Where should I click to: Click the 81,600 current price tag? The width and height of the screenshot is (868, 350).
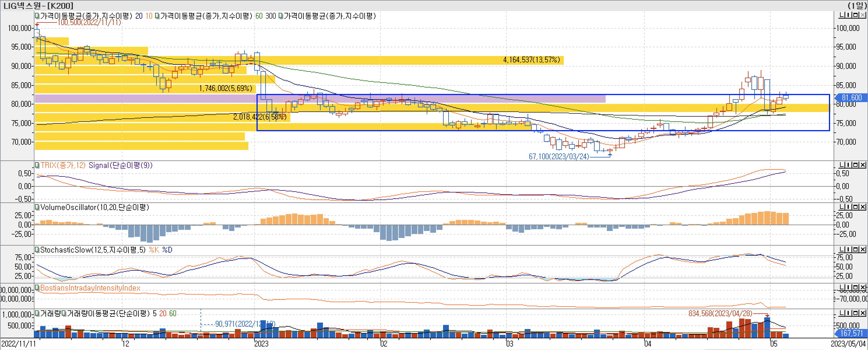click(851, 97)
